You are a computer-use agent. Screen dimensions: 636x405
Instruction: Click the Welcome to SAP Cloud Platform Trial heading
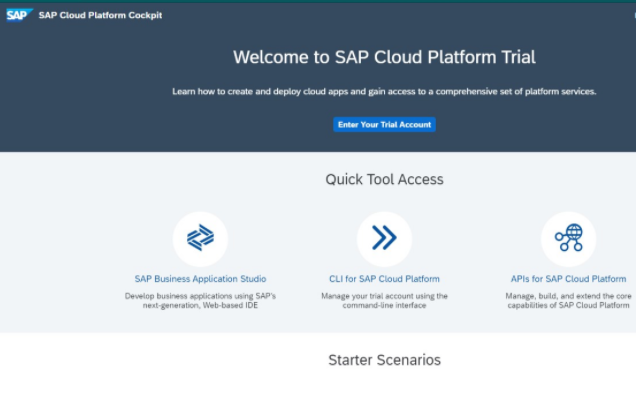pyautogui.click(x=384, y=57)
